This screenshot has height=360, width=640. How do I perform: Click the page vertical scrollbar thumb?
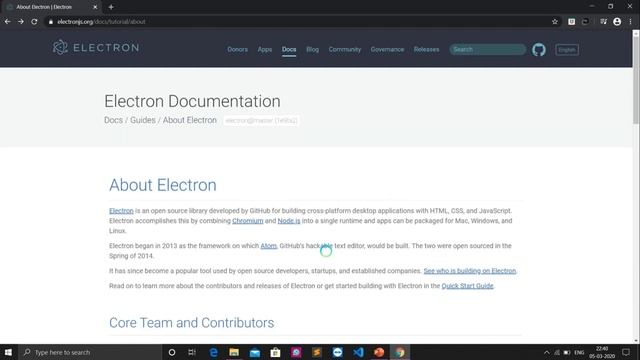(x=636, y=80)
